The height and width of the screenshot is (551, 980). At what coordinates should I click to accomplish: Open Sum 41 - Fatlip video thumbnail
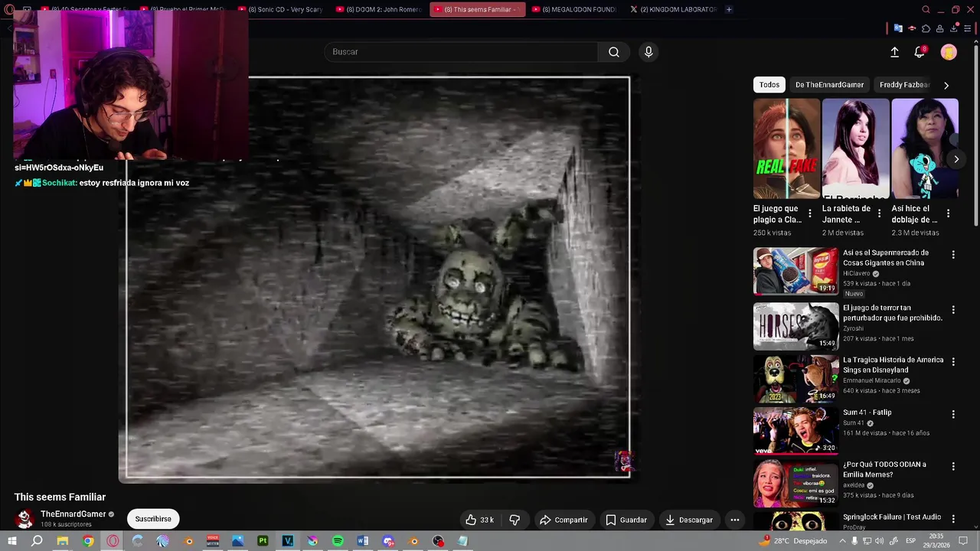pyautogui.click(x=795, y=431)
